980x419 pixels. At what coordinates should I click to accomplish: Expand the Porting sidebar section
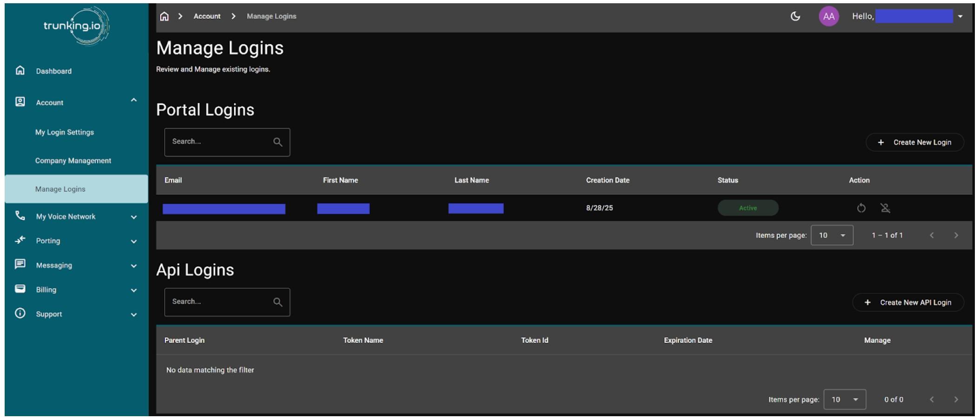pos(133,241)
